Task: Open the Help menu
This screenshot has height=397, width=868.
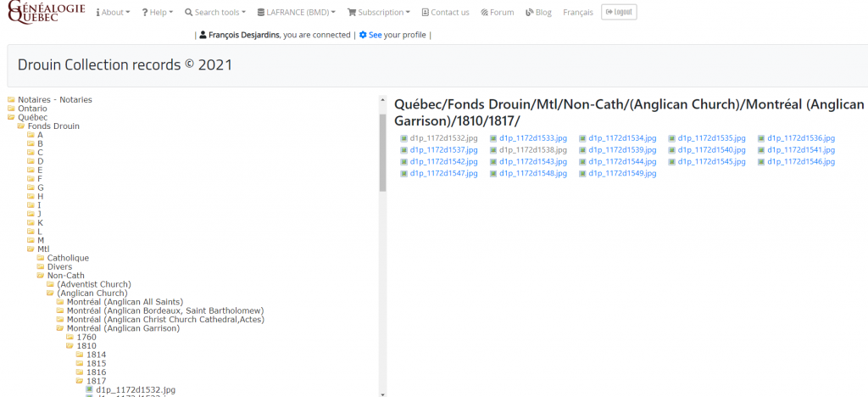Action: coord(158,13)
